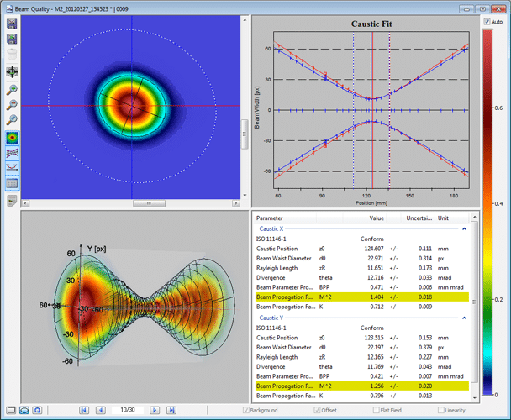Collapse the Caustic Y section
The image size is (511, 420).
[464, 318]
